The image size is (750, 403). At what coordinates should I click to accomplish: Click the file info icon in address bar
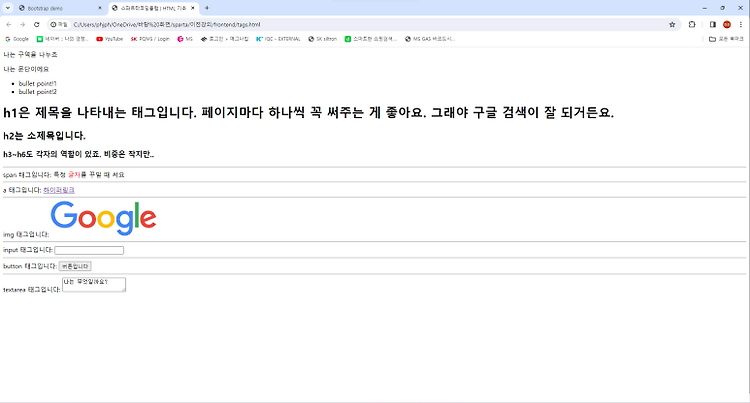point(59,24)
